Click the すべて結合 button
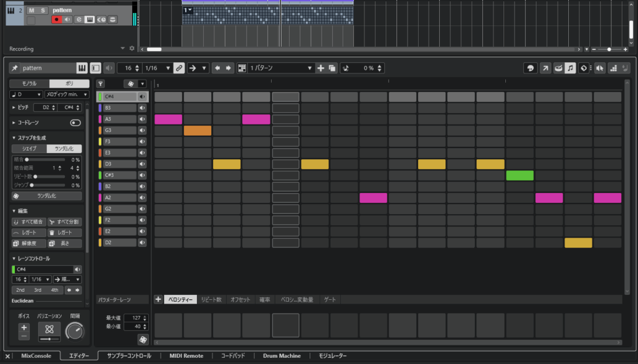 pos(29,222)
